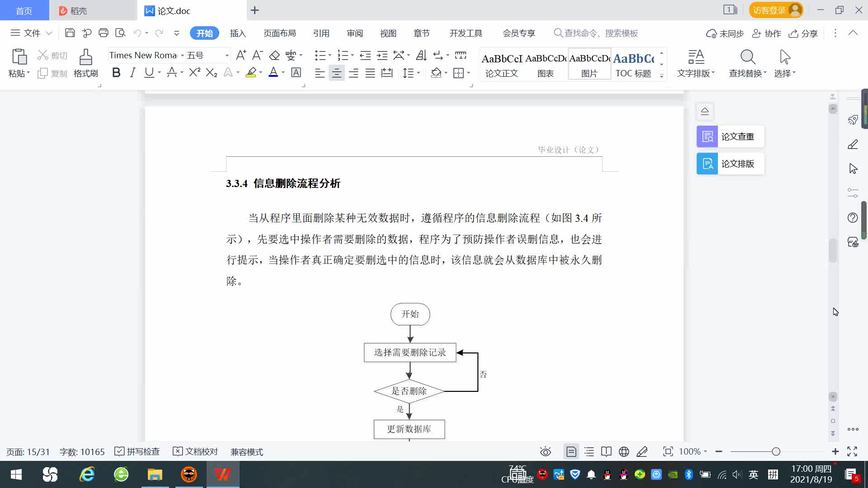Click the superscript X² icon
The height and width of the screenshot is (488, 868).
pos(194,73)
